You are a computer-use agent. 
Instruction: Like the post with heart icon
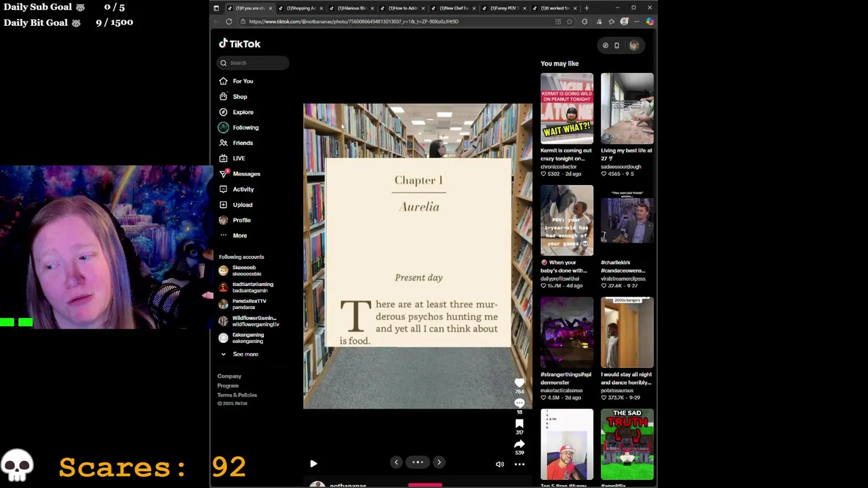point(519,383)
